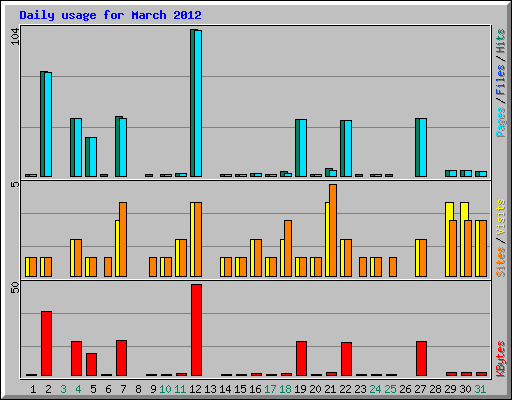Click the day 12 hits bar

pyautogui.click(x=192, y=103)
